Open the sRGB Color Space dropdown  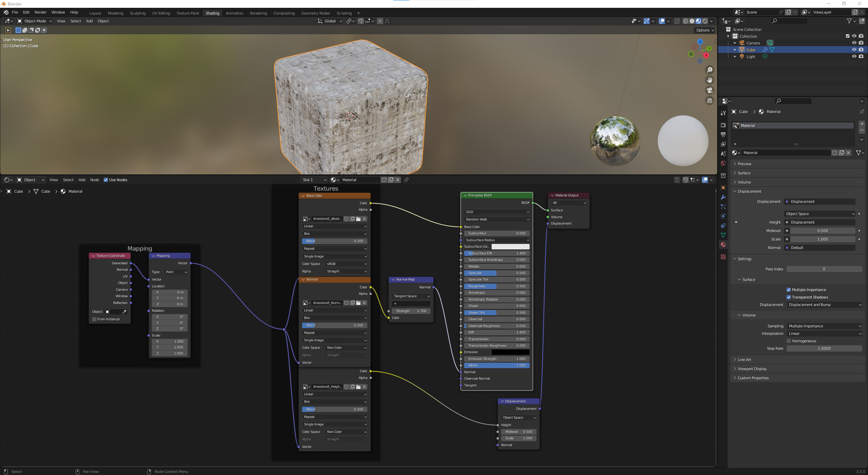tap(346, 264)
